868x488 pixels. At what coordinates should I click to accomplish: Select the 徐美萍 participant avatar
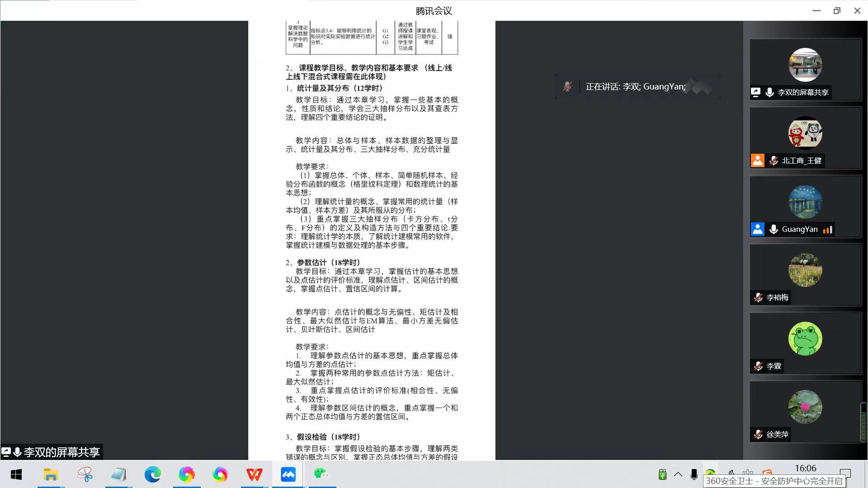[x=805, y=407]
